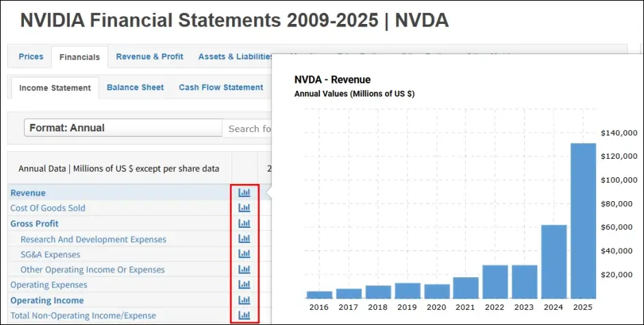
Task: Click the $20,000 axis label
Action: tap(617, 274)
